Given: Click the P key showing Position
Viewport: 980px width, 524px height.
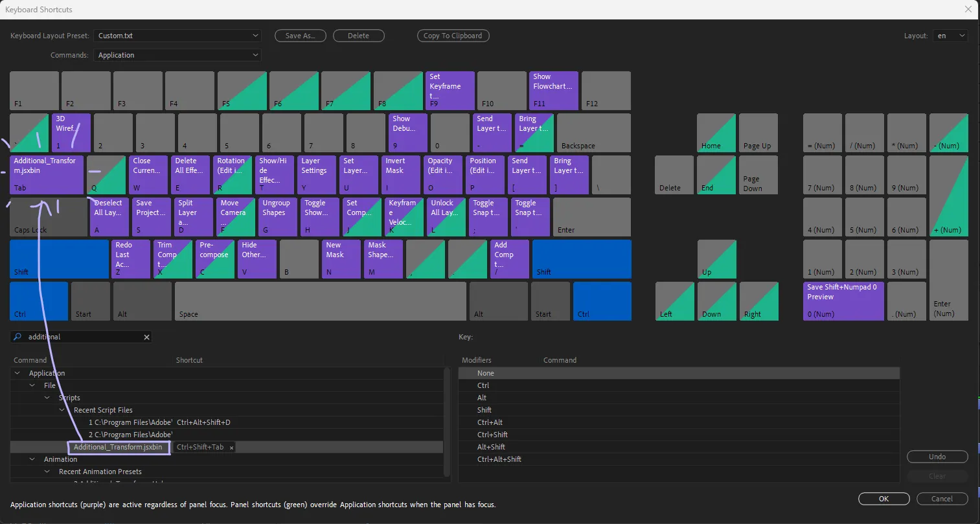Looking at the screenshot, I should (485, 175).
